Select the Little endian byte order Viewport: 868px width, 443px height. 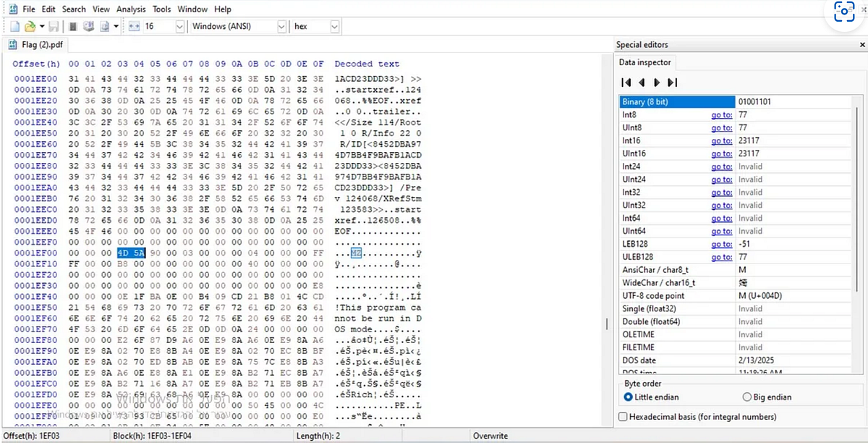(629, 397)
